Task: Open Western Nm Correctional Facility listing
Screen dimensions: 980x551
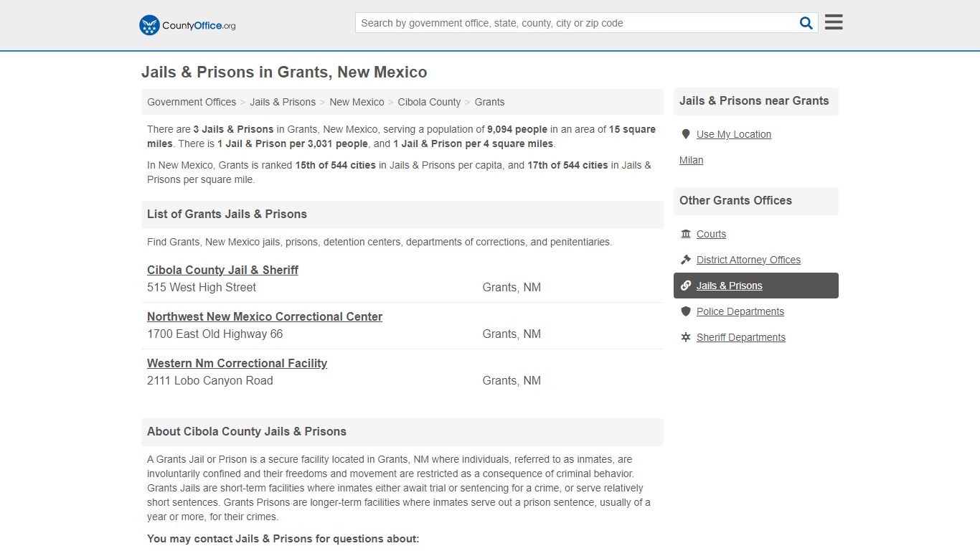Action: pos(237,363)
